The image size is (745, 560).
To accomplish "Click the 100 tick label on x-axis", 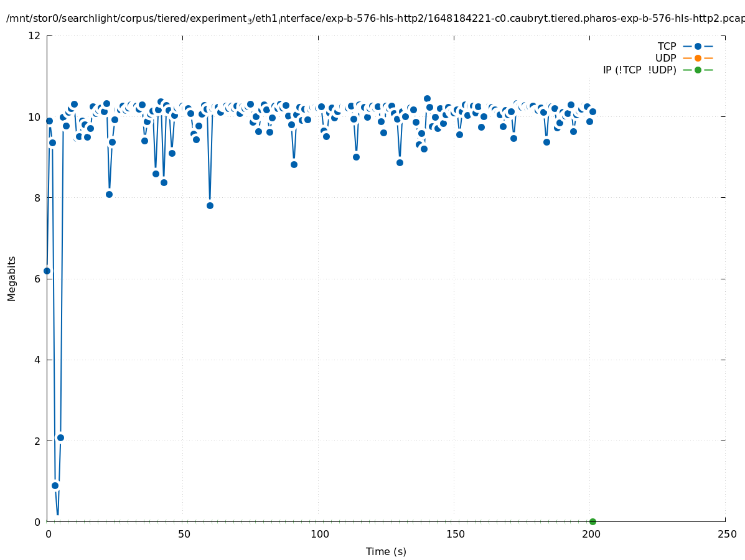I will [x=319, y=534].
